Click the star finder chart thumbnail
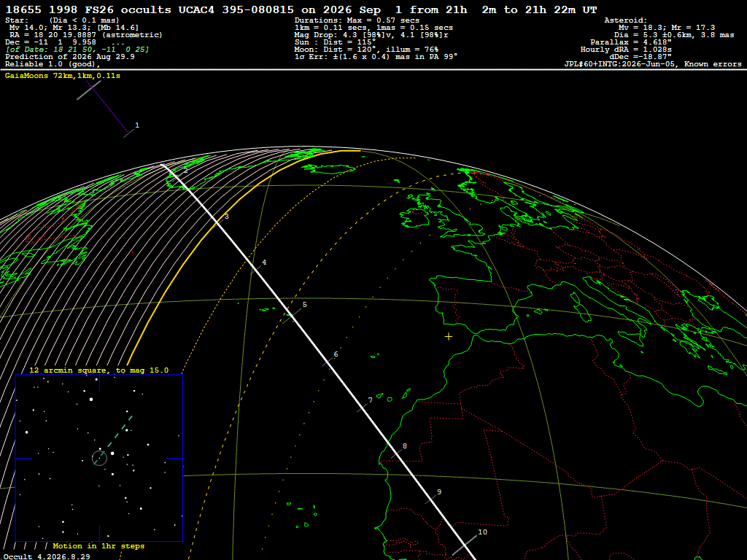 [99, 458]
